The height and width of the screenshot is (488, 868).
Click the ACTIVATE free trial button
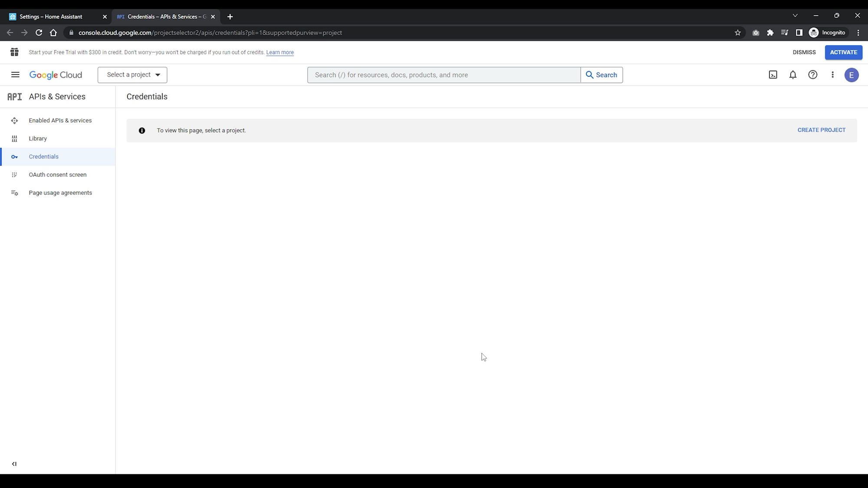click(844, 52)
